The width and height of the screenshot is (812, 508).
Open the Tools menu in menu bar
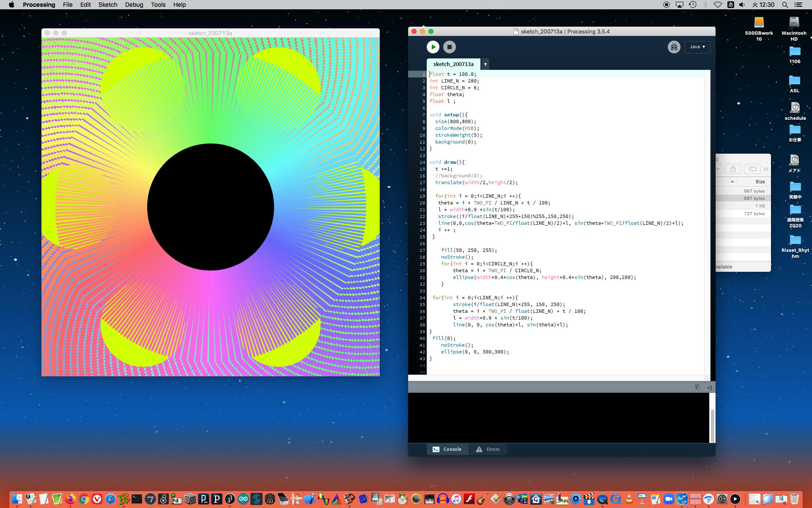[x=158, y=5]
